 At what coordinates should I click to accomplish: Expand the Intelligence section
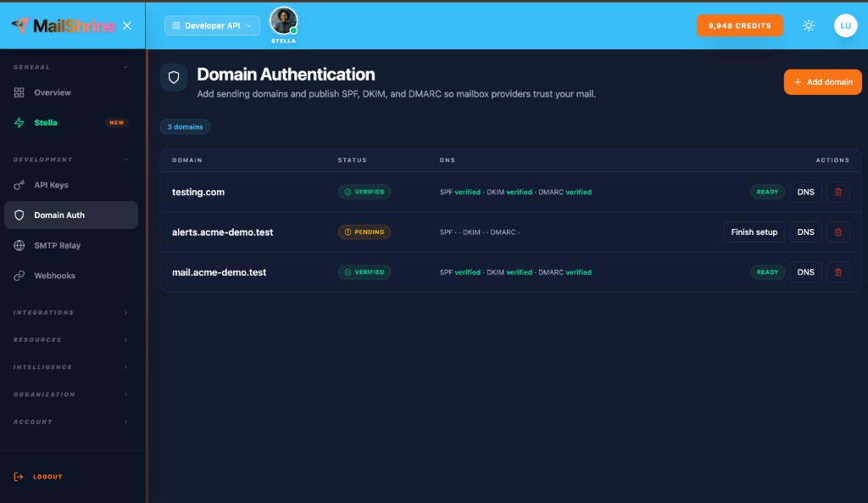click(x=71, y=366)
